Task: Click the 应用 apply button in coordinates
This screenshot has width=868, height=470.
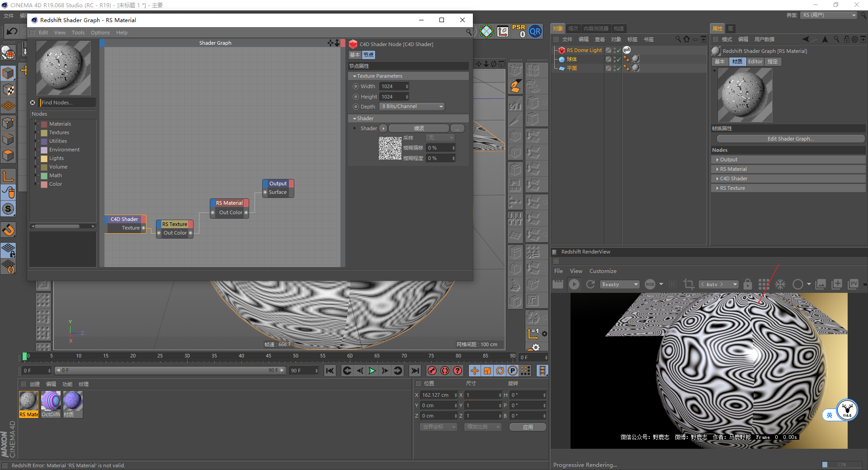Action: tap(528, 427)
